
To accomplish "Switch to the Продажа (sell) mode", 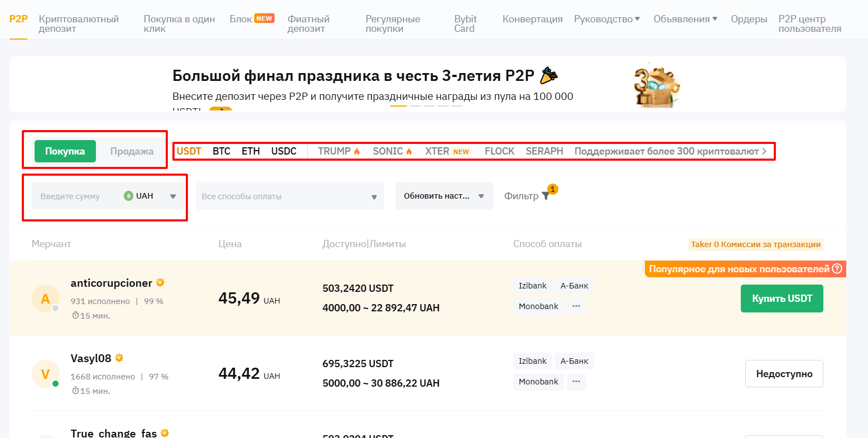I will (x=132, y=151).
